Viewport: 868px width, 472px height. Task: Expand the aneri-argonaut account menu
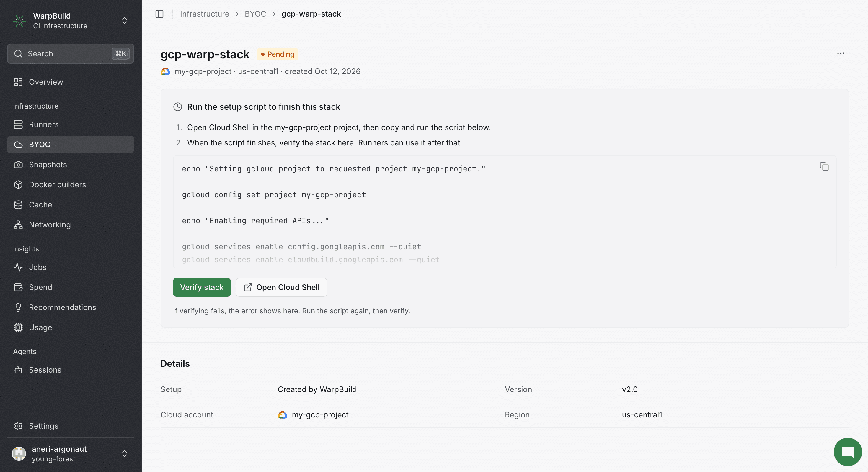124,454
